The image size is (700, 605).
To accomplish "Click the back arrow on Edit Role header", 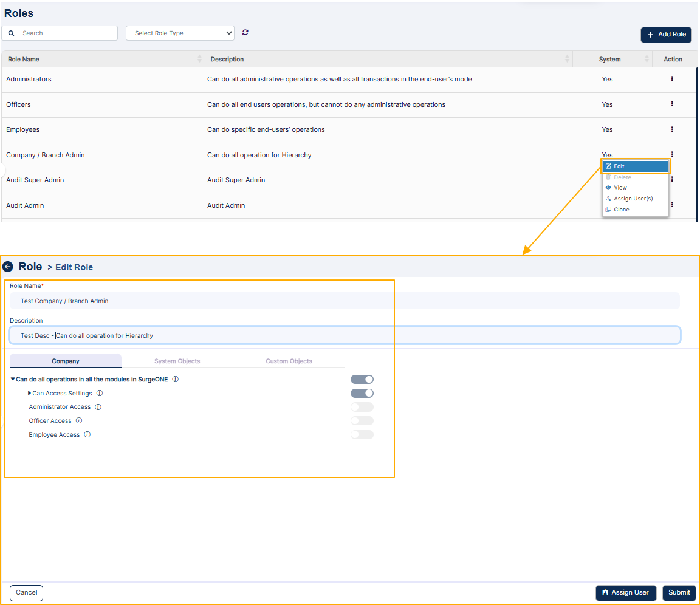I will point(9,267).
